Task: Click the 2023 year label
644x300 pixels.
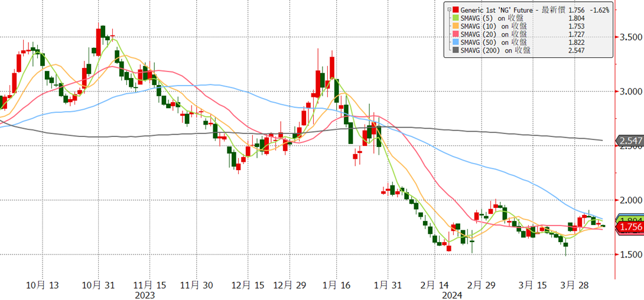Action: pyautogui.click(x=145, y=295)
